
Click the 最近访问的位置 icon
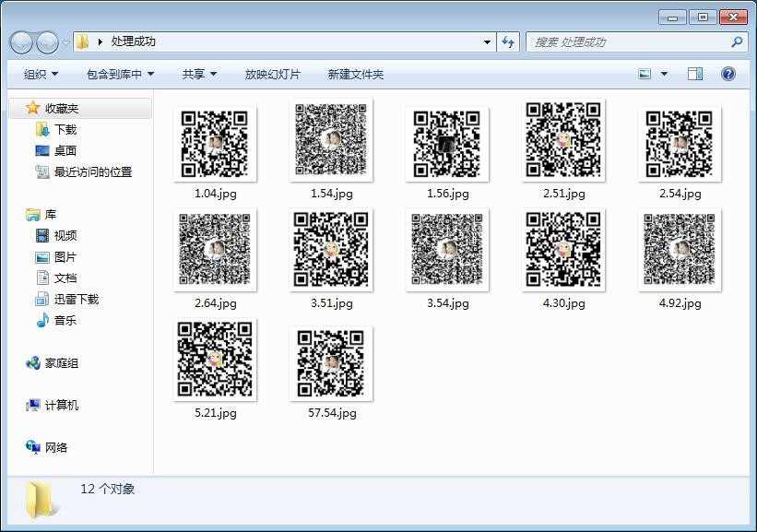42,171
